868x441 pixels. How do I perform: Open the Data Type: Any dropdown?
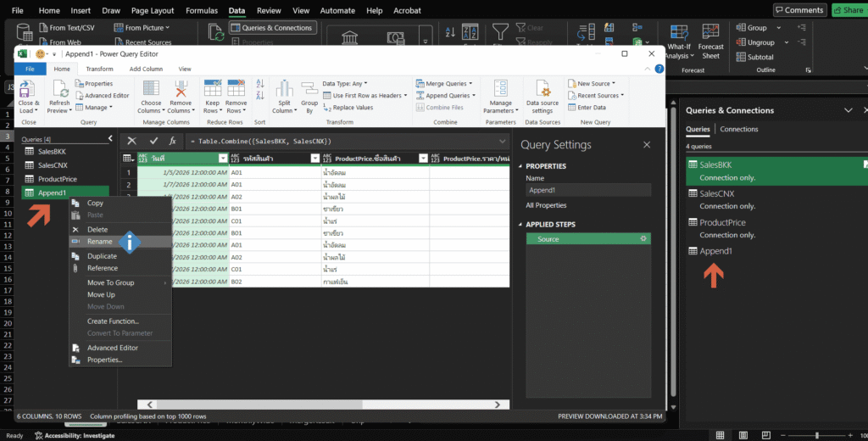pos(345,84)
